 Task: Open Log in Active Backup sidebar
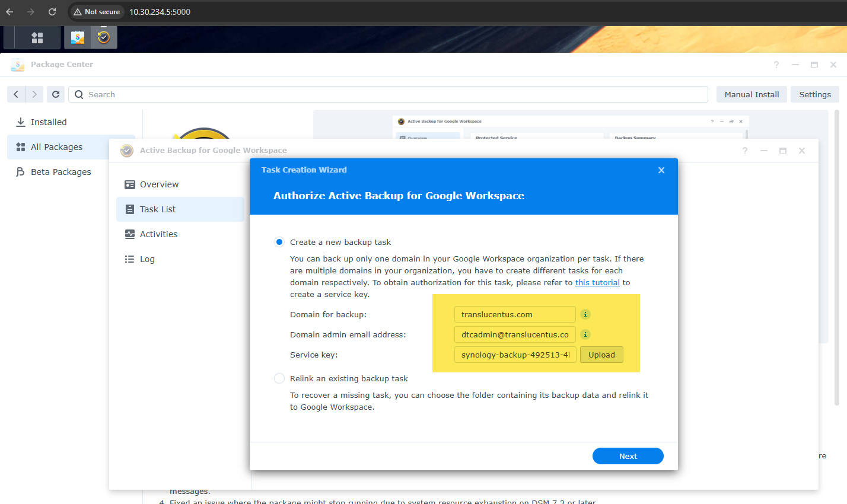180,259
